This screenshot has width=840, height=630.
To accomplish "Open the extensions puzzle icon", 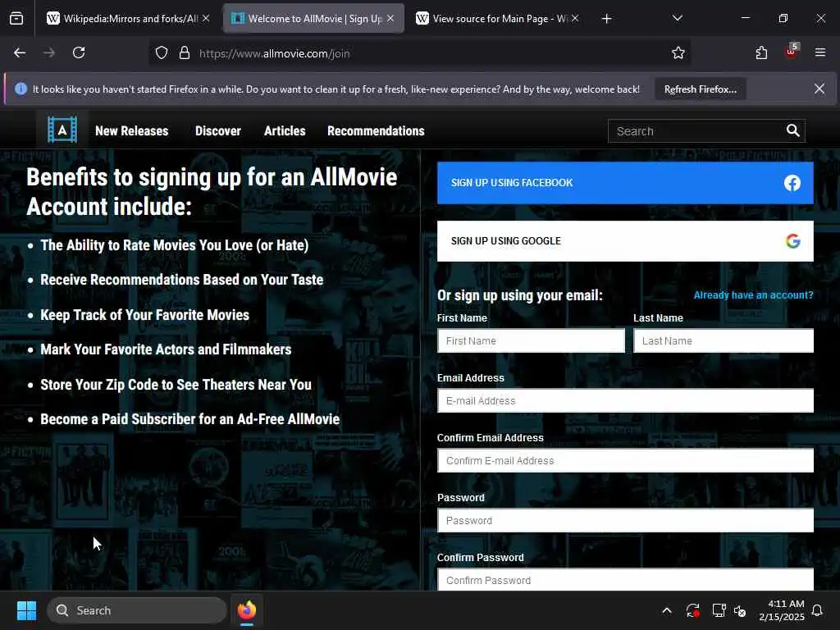I will click(x=761, y=53).
